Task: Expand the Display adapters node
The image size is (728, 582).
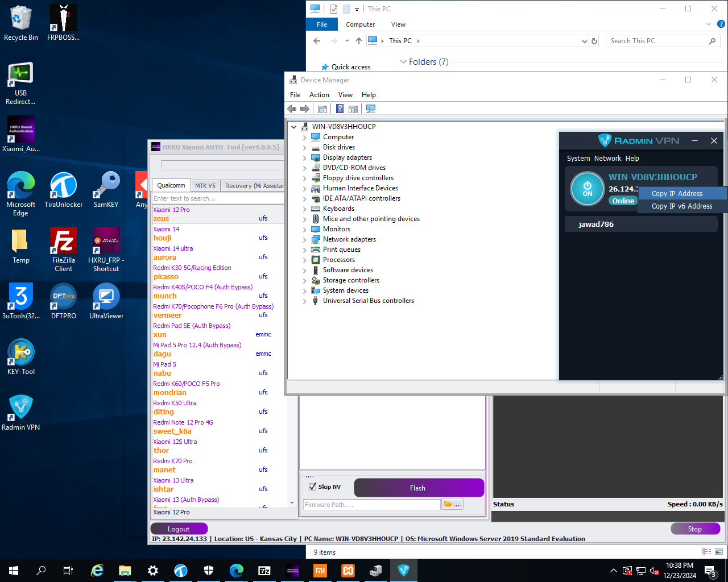Action: coord(304,158)
